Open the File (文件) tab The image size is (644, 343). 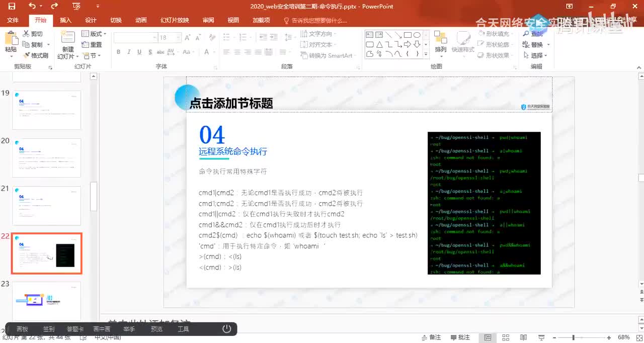(13, 20)
